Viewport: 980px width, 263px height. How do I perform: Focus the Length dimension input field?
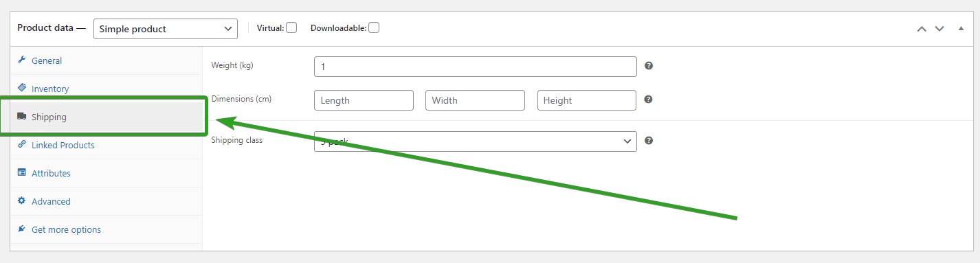pyautogui.click(x=364, y=100)
